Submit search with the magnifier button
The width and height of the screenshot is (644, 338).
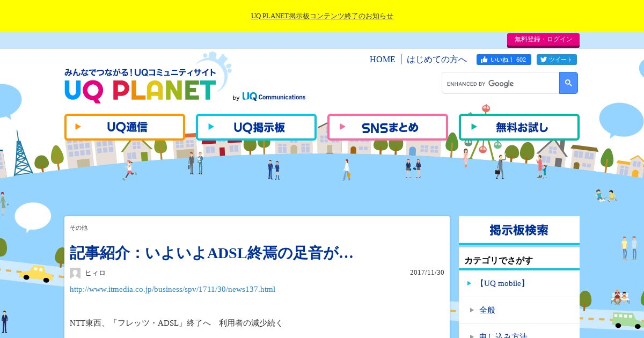[568, 83]
